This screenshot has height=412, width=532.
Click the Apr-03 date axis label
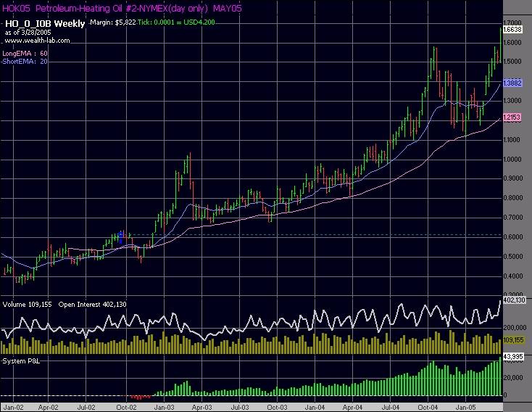pyautogui.click(x=202, y=407)
